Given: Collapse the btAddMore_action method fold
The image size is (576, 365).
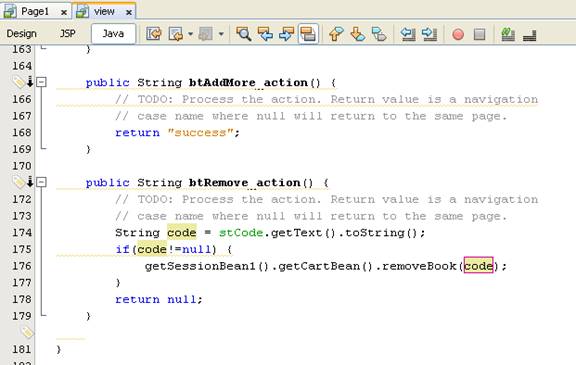Looking at the screenshot, I should pyautogui.click(x=42, y=82).
